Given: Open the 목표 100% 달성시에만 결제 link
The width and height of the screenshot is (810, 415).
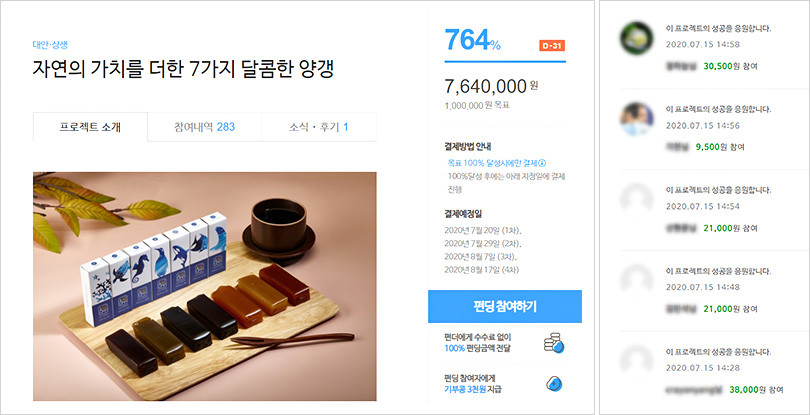Looking at the screenshot, I should tap(492, 163).
